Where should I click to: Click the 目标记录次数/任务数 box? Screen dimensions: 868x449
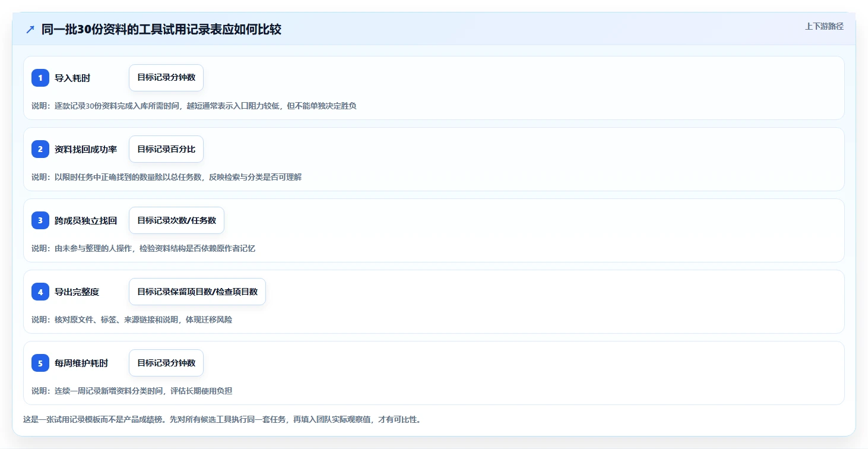[x=176, y=220]
